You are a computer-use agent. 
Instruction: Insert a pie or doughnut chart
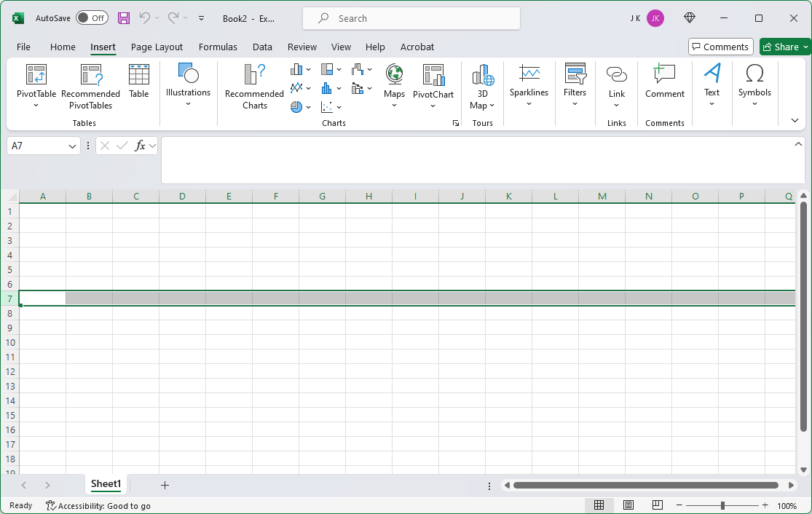click(x=296, y=106)
